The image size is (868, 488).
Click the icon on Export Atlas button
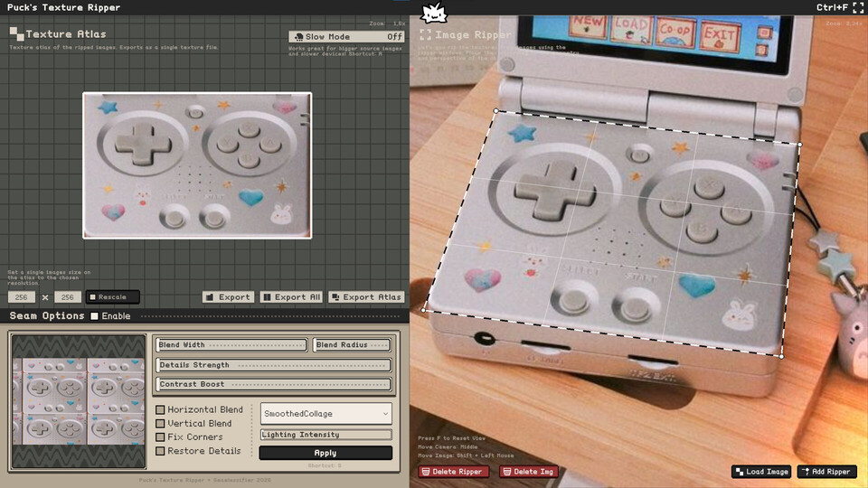(335, 297)
